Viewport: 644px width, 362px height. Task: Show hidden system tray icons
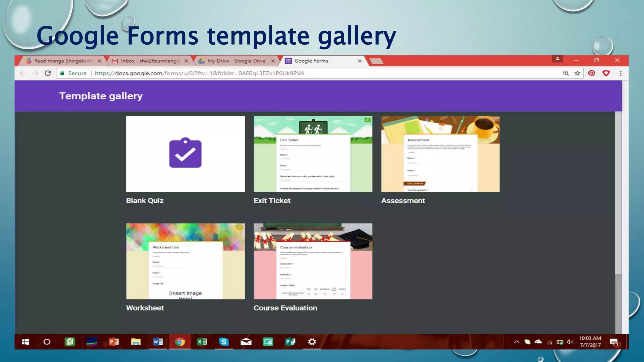pyautogui.click(x=516, y=342)
